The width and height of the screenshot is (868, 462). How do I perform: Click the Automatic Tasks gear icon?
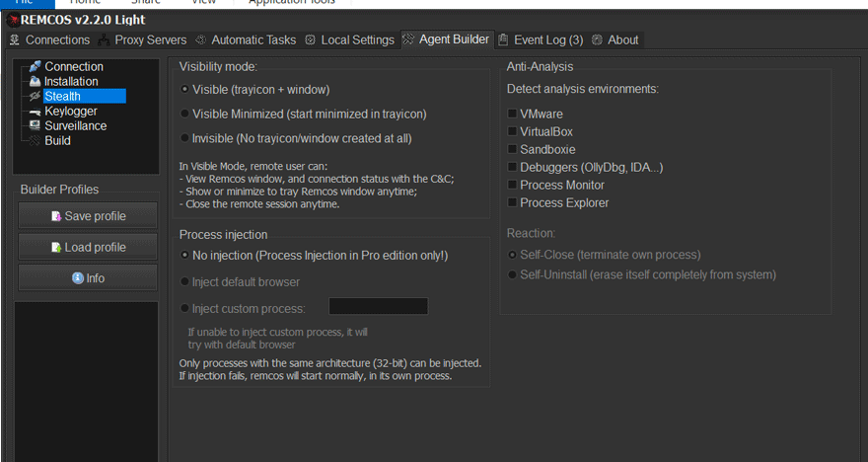click(201, 39)
